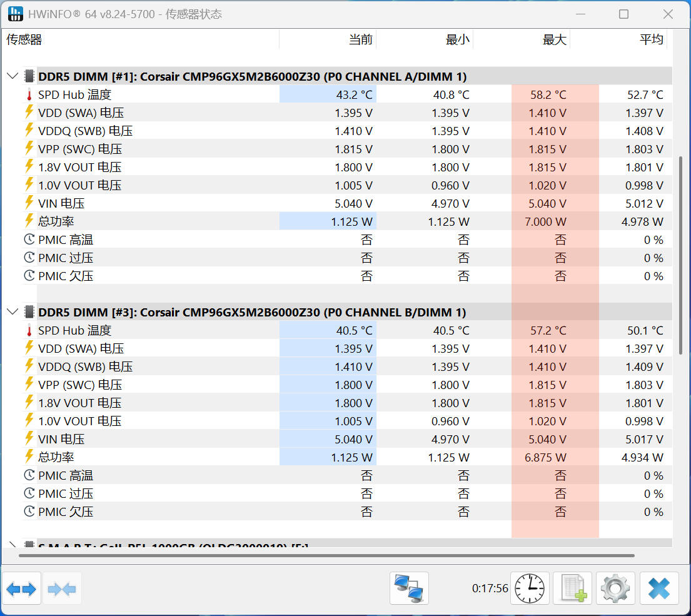
Task: Click thermometer icon of DIMM #1 SPD Hub
Action: (29, 94)
